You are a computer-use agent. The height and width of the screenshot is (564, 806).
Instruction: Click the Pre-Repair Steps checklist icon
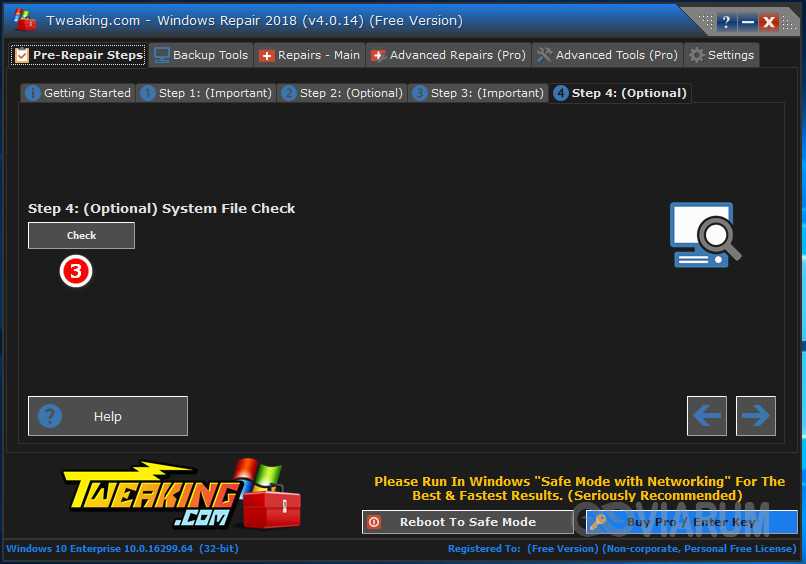coord(22,55)
